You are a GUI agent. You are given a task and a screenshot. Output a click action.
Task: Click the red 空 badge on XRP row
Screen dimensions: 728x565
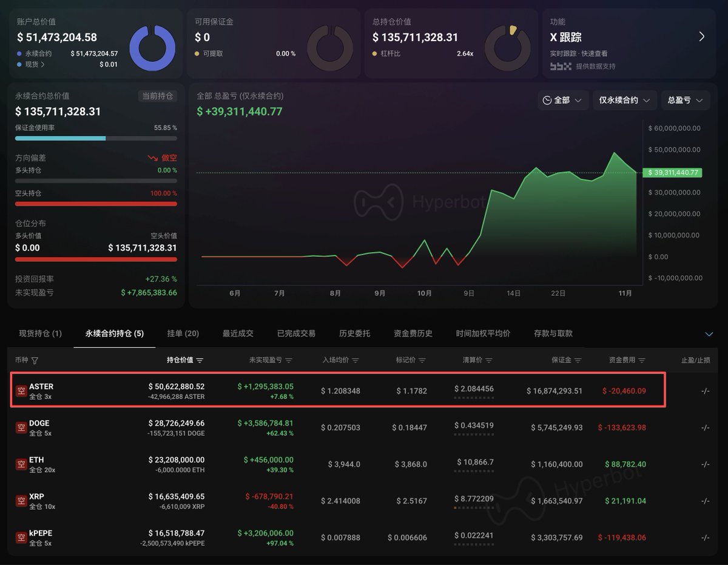point(21,501)
